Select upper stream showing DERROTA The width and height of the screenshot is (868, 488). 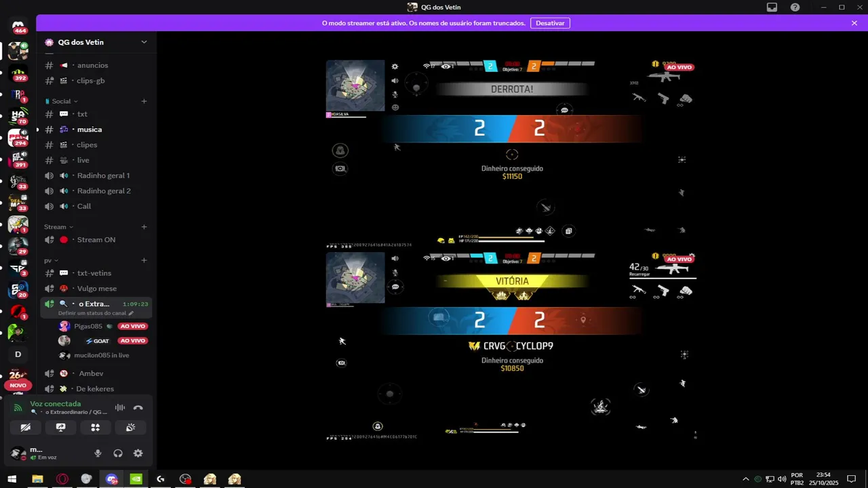tap(512, 154)
